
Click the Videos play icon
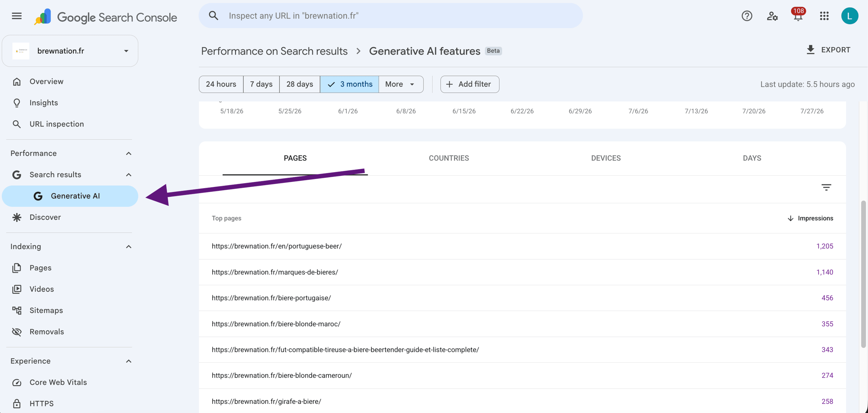(x=17, y=289)
